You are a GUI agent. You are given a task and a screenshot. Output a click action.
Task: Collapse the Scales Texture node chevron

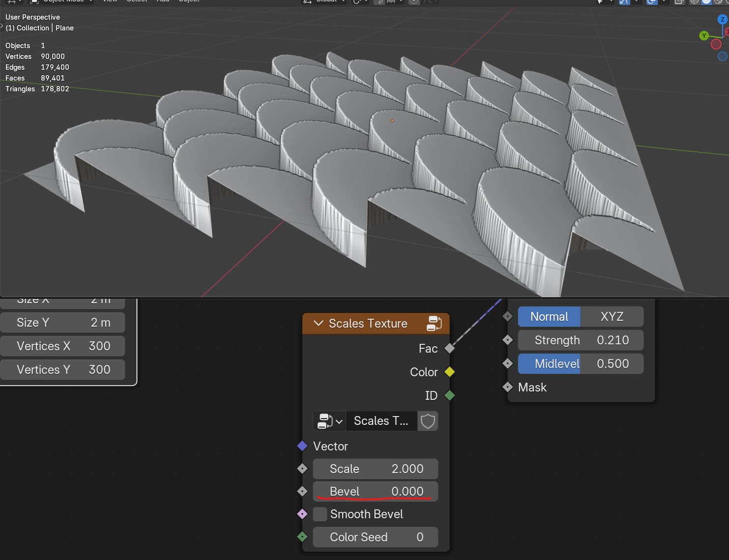pos(318,323)
